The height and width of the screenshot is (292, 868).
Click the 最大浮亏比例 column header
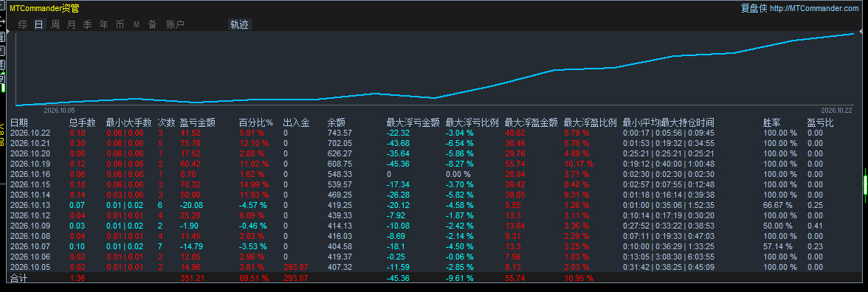[x=472, y=122]
